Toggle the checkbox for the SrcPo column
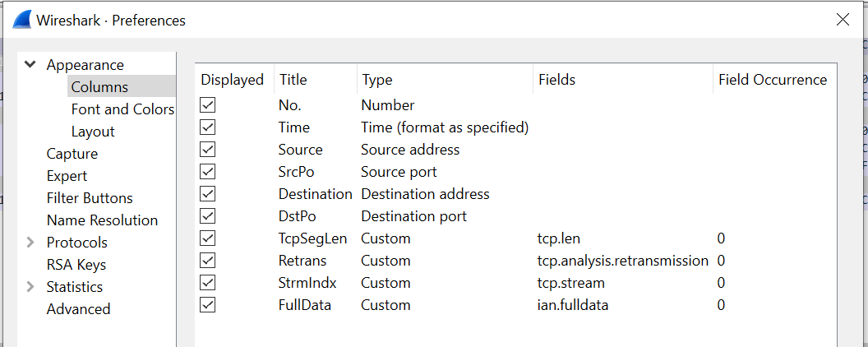868x347 pixels. coord(208,172)
